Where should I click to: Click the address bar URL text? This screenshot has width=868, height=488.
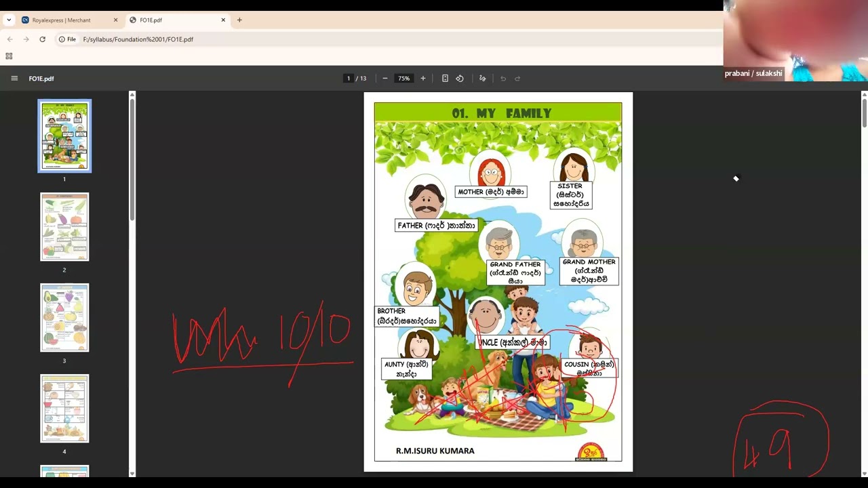(138, 39)
